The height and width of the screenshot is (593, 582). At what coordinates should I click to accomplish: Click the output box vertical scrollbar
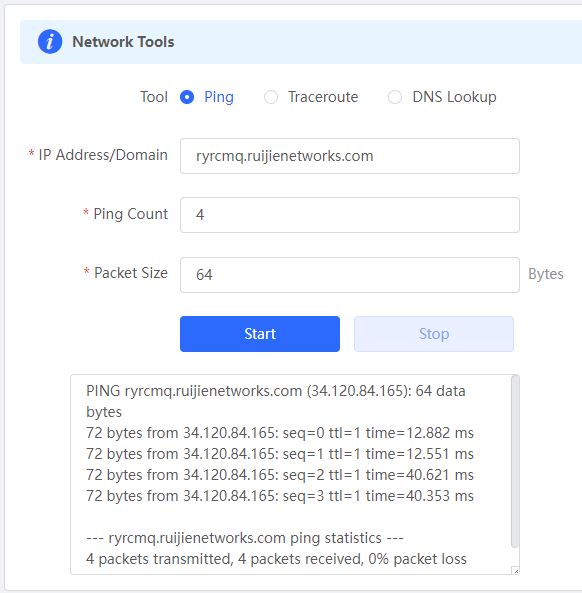click(515, 461)
